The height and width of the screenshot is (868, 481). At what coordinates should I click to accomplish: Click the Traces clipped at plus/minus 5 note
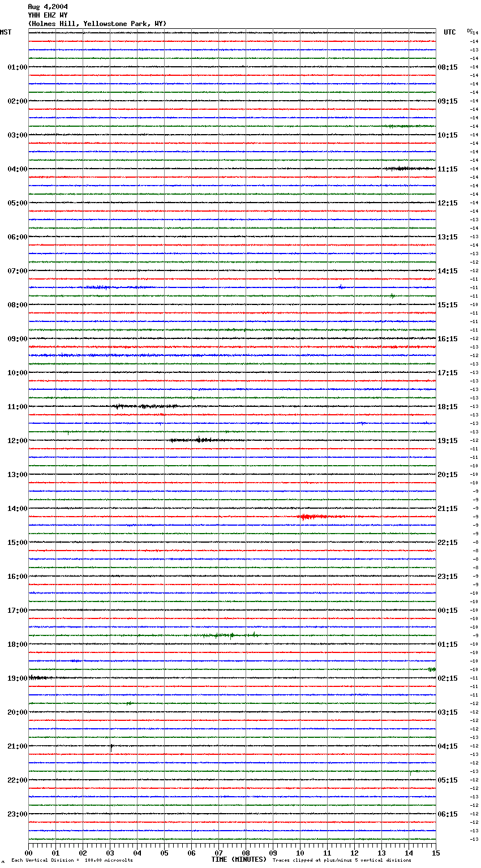(342, 861)
